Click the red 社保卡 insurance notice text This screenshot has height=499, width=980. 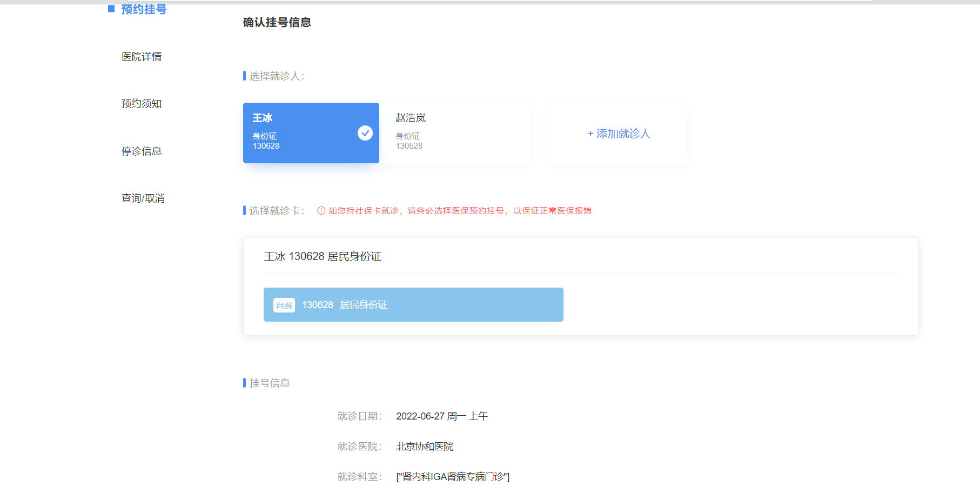tap(460, 211)
